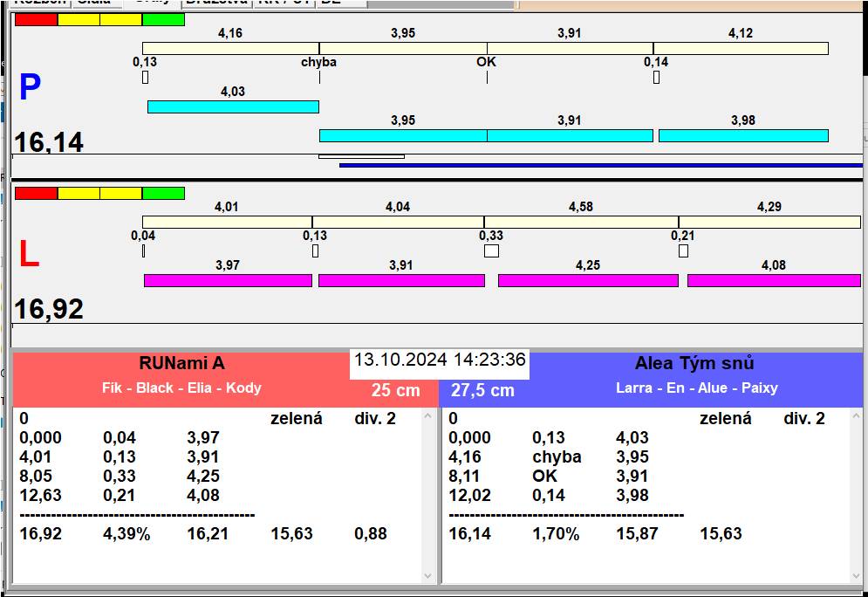Click the pass marker box under 0,14
Viewport: 868px width, 597px height.
click(x=656, y=78)
